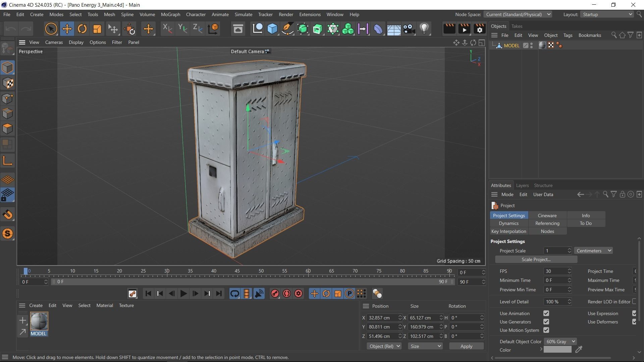Open the Simulate menu

[x=243, y=14]
